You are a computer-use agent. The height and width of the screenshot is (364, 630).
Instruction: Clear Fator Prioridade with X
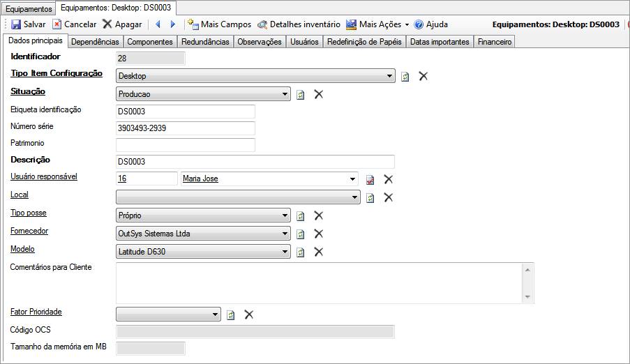[248, 314]
